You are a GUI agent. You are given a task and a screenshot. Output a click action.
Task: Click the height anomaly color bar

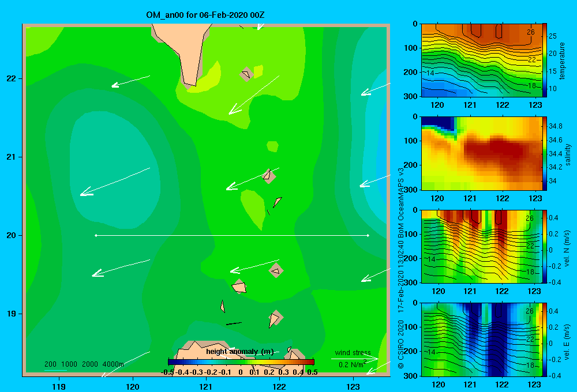pos(241,362)
